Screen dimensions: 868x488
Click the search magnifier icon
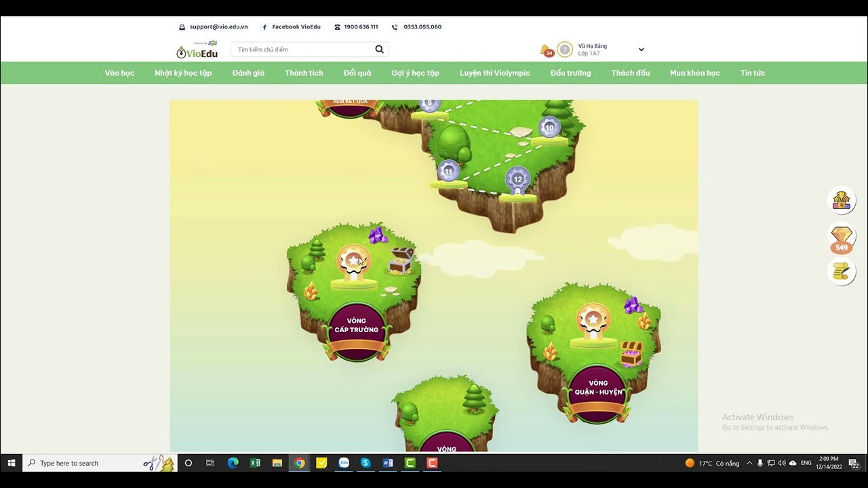(x=379, y=49)
